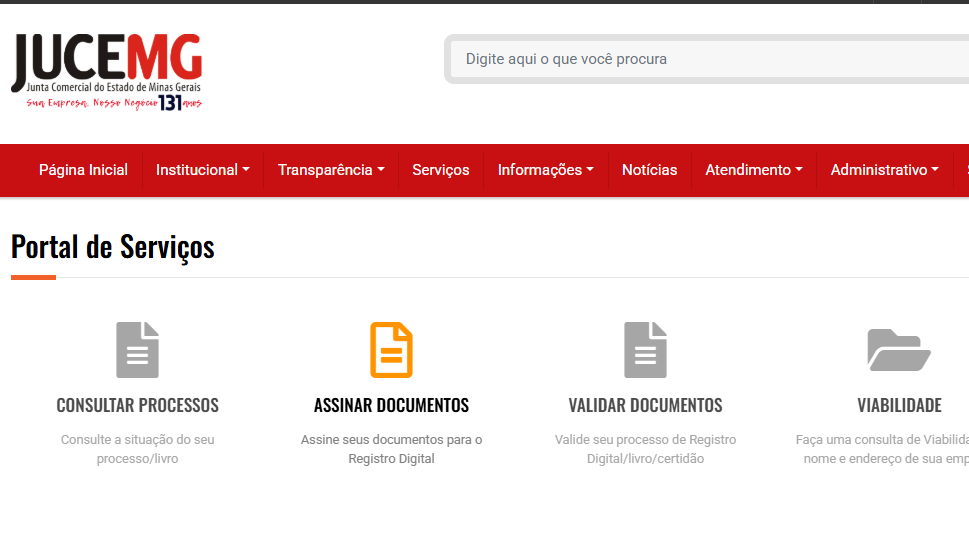
Task: Open the Viabilidade folder icon
Action: point(899,350)
